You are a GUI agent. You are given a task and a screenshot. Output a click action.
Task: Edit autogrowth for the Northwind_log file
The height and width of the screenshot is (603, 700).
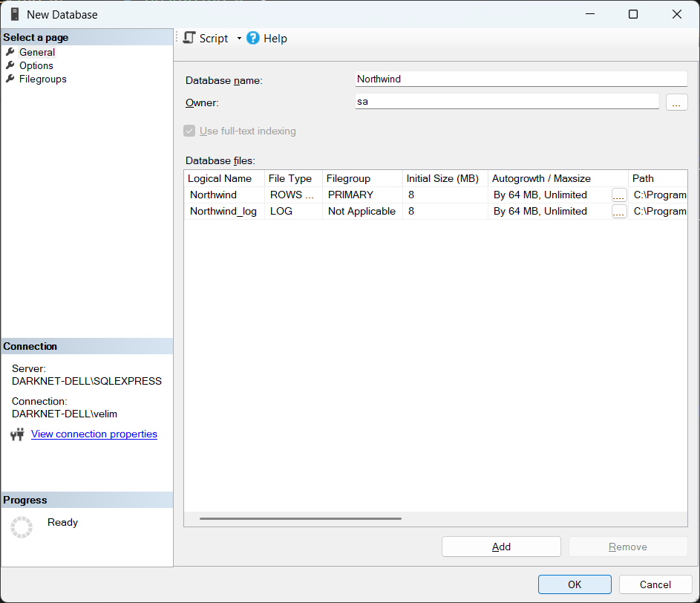click(619, 212)
